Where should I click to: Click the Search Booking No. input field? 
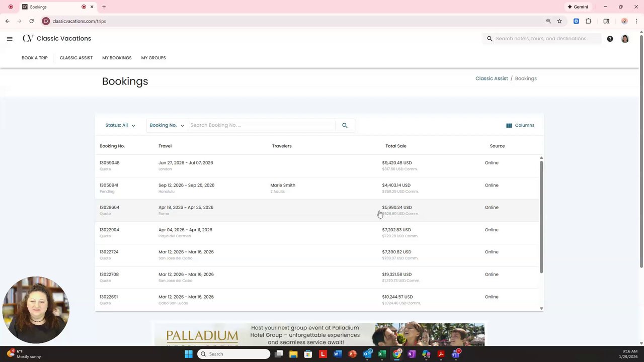261,125
